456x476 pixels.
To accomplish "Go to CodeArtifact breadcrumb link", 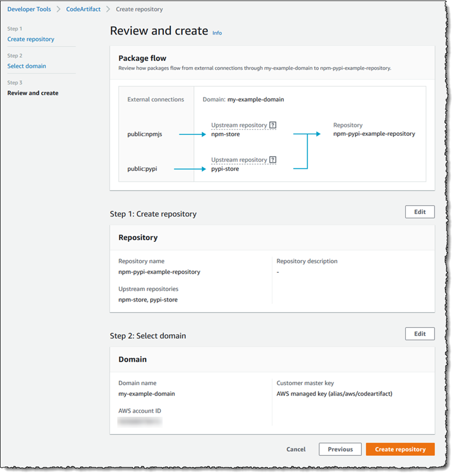I will [x=84, y=10].
